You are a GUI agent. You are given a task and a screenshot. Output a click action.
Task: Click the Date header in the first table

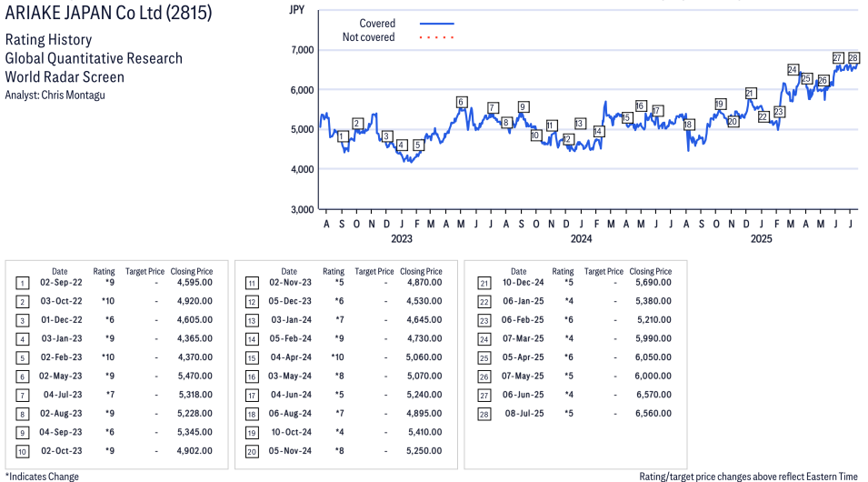pos(60,272)
